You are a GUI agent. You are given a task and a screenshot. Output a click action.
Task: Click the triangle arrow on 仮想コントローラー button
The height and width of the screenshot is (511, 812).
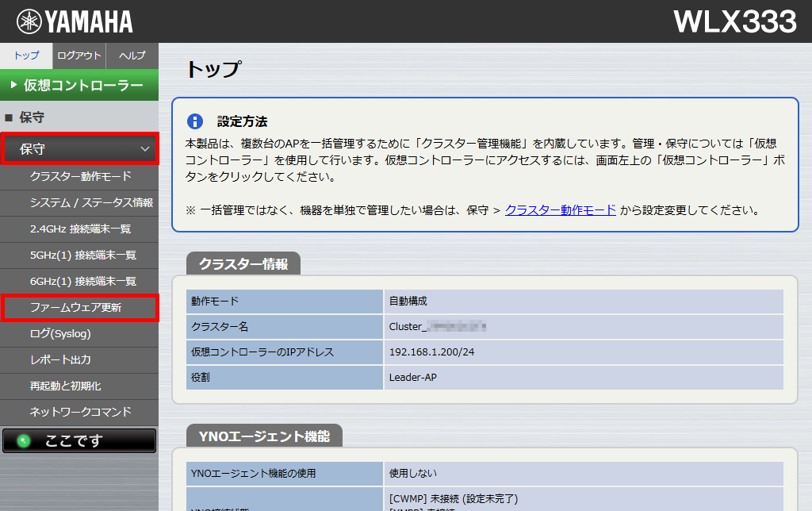coord(13,84)
